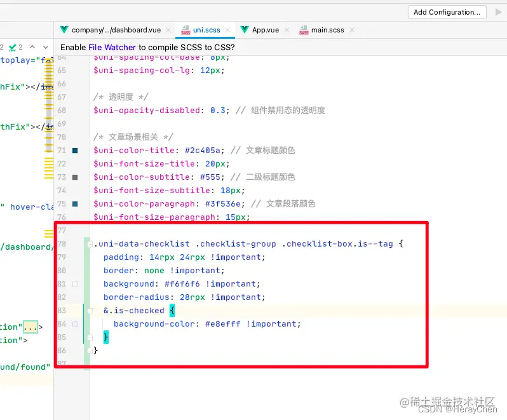Click the left editor's yellow-marked scrollbar

tap(49, 119)
